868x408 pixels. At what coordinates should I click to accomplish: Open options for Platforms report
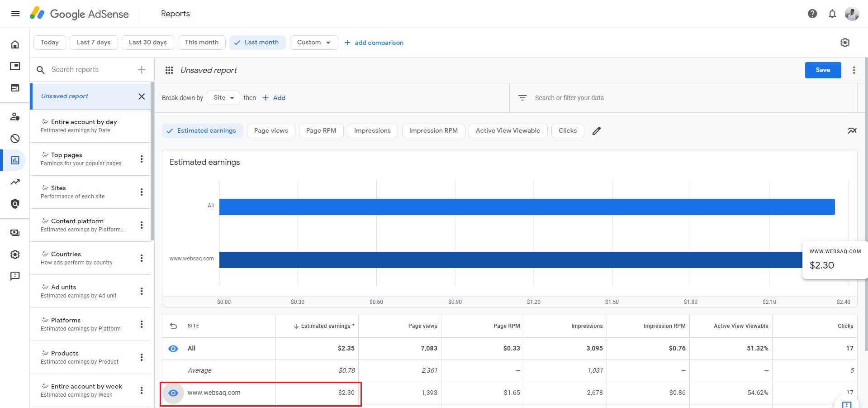click(142, 324)
